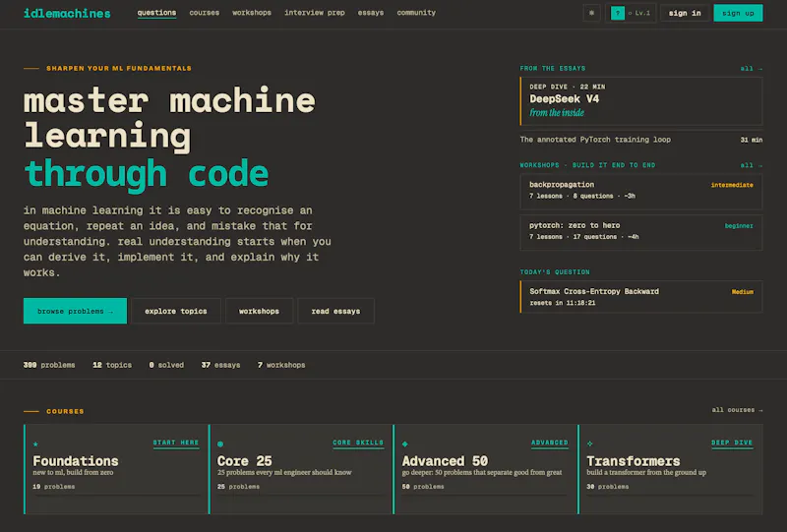
Task: Click the star icon on Foundations card
Action: click(x=35, y=444)
